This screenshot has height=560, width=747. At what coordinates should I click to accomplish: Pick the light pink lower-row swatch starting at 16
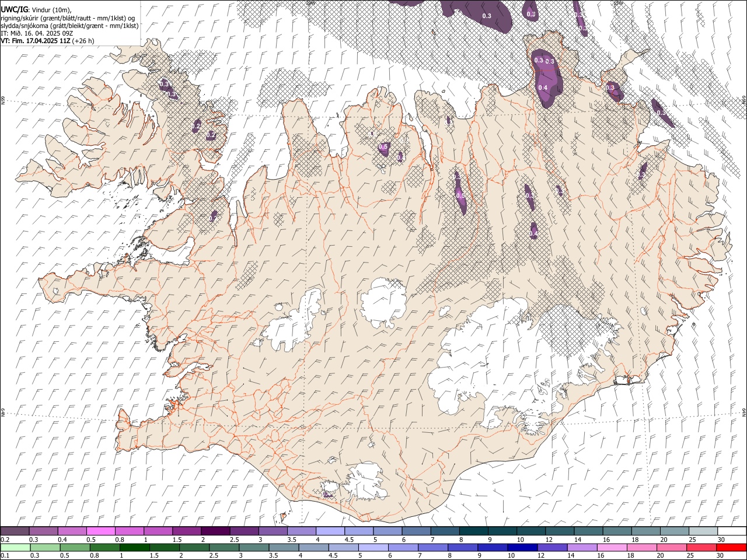612,548
